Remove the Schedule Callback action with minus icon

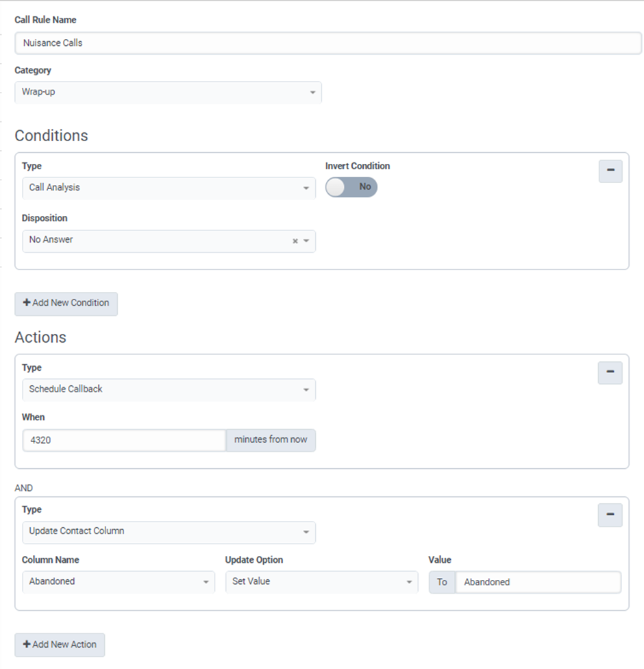pyautogui.click(x=610, y=372)
